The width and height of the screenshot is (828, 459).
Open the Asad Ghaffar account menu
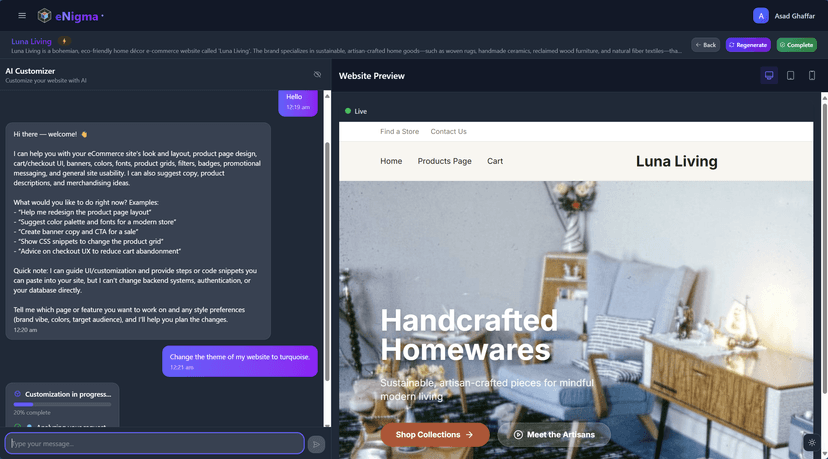[x=795, y=16]
